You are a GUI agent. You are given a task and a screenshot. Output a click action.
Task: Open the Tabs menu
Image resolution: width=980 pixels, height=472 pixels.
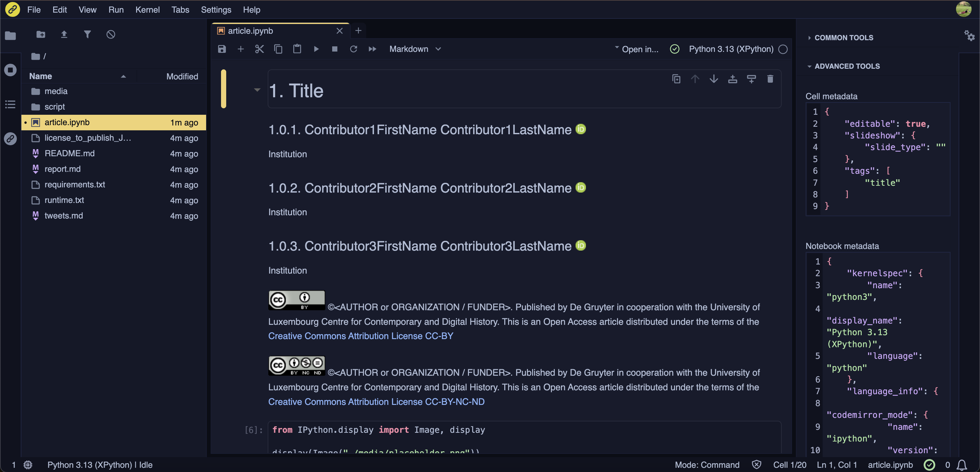point(180,10)
